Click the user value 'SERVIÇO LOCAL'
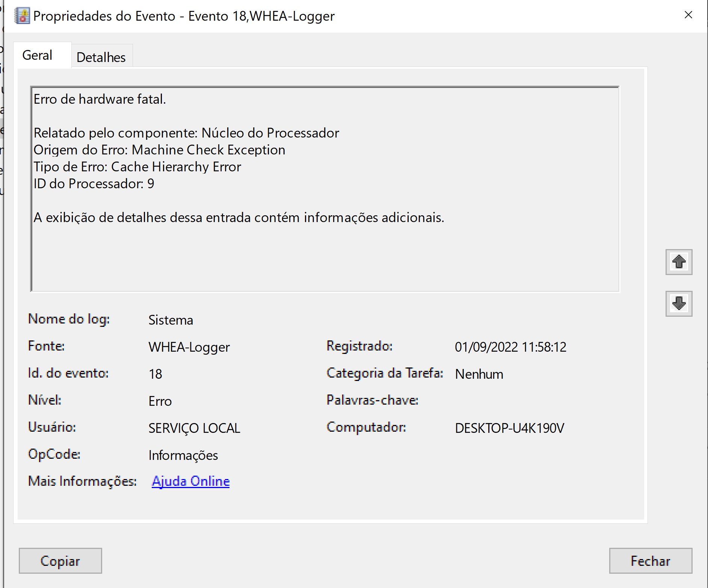Viewport: 708px width, 588px height. [194, 428]
